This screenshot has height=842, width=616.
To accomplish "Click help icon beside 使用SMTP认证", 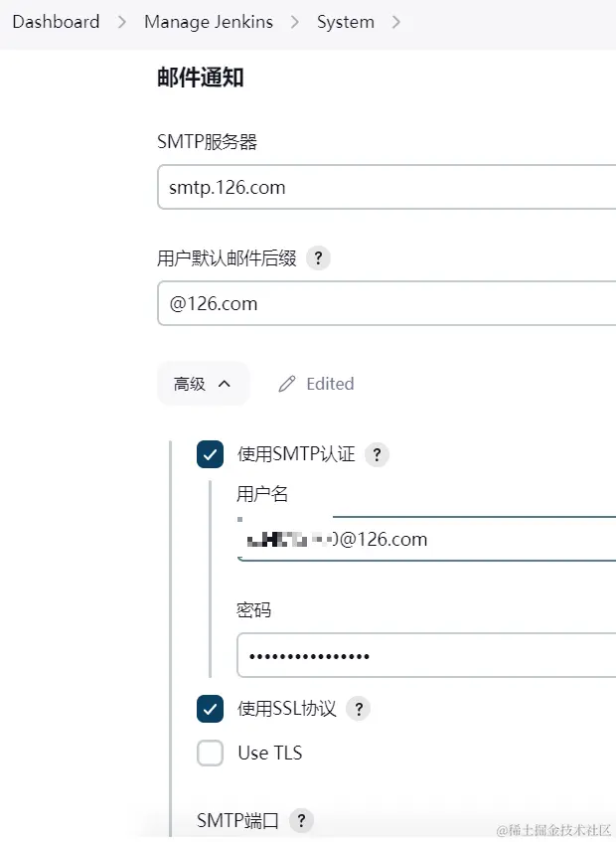I will click(x=377, y=455).
